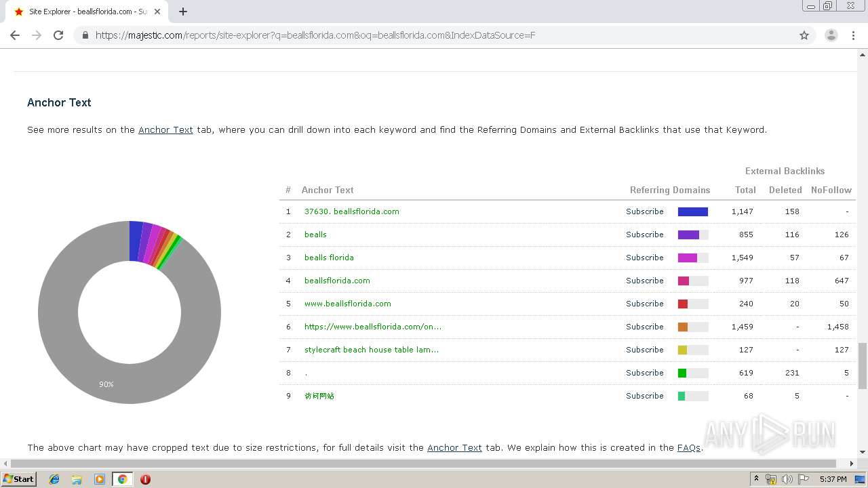This screenshot has height=488, width=868.
Task: Open the Windows Start menu
Action: click(19, 479)
